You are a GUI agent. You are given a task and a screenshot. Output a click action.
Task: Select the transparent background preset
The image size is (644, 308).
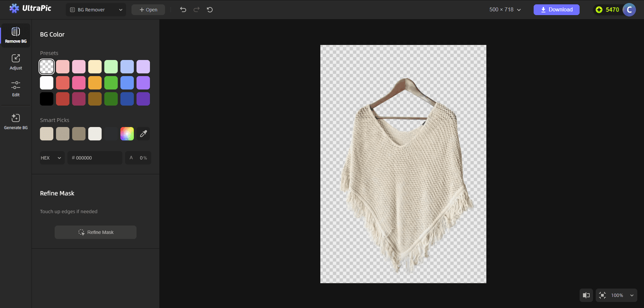(47, 66)
